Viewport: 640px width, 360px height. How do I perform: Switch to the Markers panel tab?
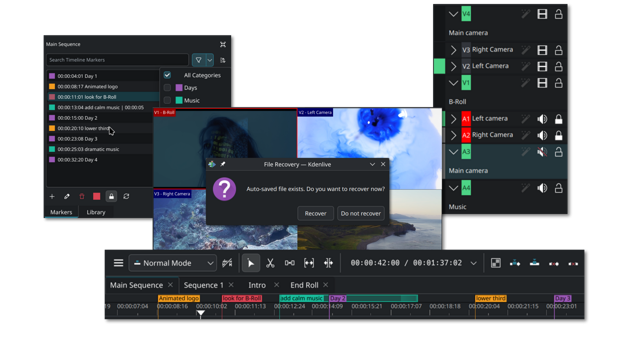point(61,212)
